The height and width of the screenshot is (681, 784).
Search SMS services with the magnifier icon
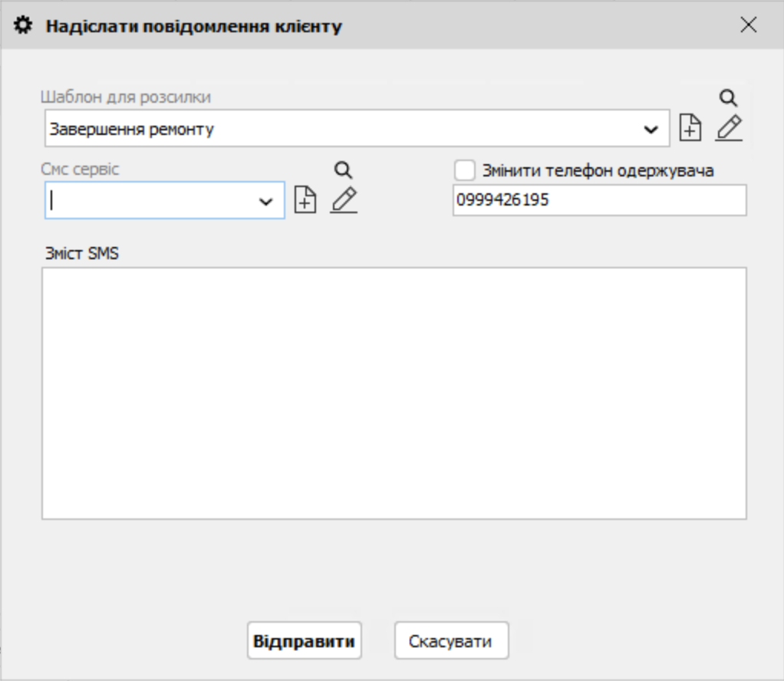click(x=344, y=170)
